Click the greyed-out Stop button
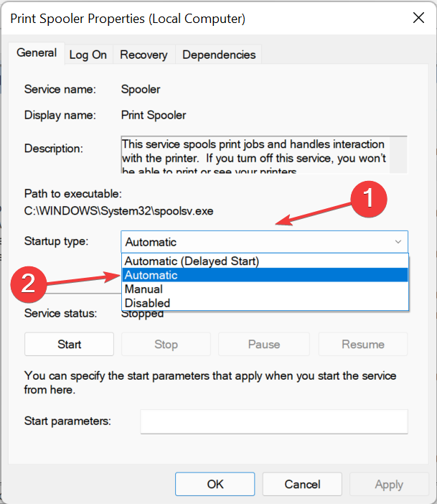This screenshot has width=437, height=504. point(166,344)
